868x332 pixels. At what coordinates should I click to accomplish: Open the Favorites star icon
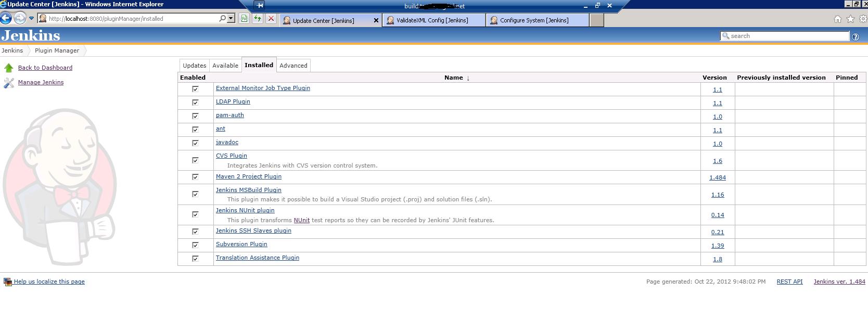pyautogui.click(x=850, y=19)
